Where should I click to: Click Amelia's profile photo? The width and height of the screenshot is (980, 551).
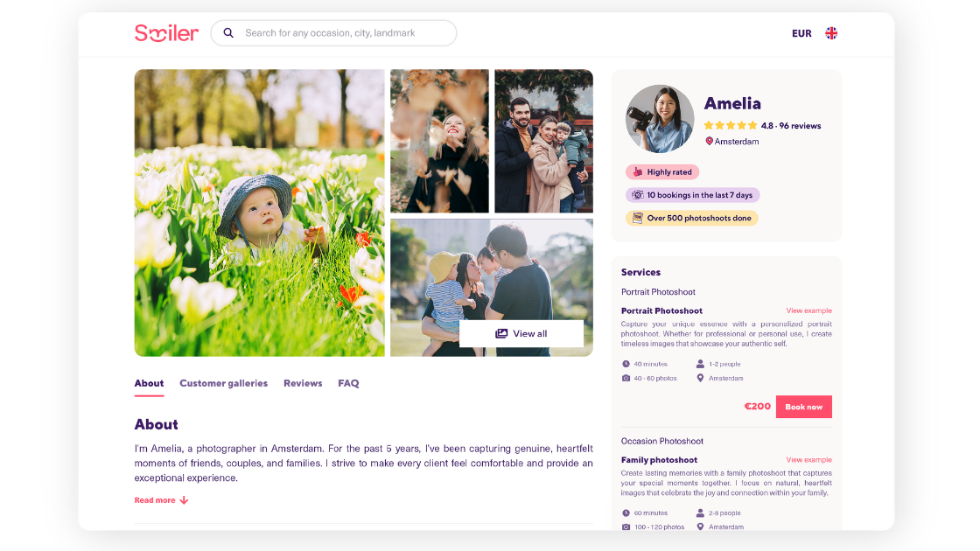coord(660,119)
